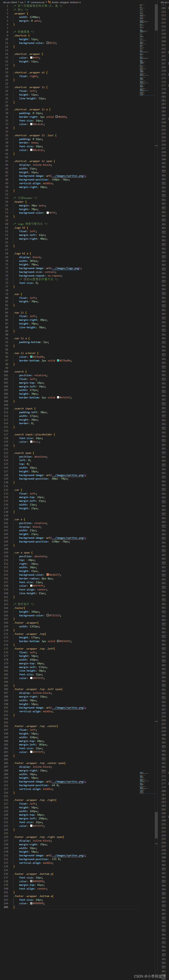Viewport: 169px width, 980px height.
Task: Follow the sprites.png link on line 191
Action: [68, 708]
